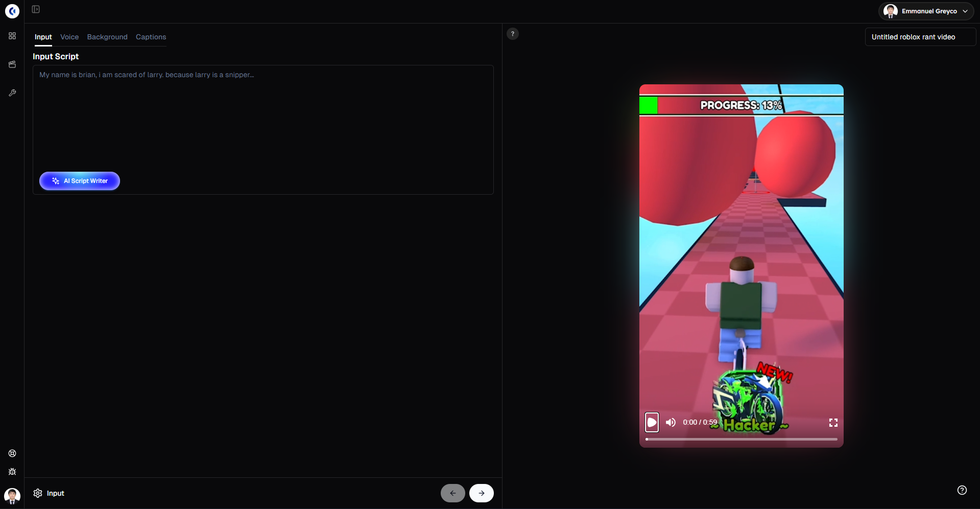The width and height of the screenshot is (980, 509).
Task: Click the app logo in the sidebar
Action: pos(12,11)
